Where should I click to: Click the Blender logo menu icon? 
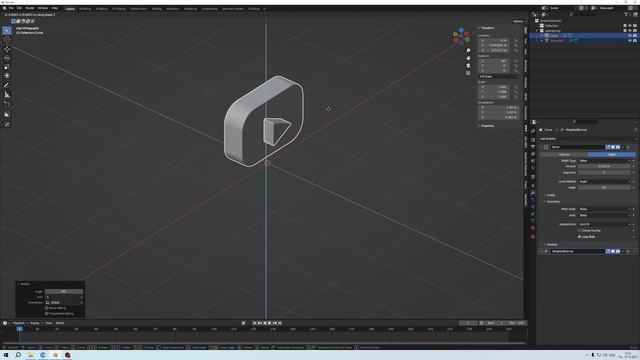pyautogui.click(x=4, y=8)
